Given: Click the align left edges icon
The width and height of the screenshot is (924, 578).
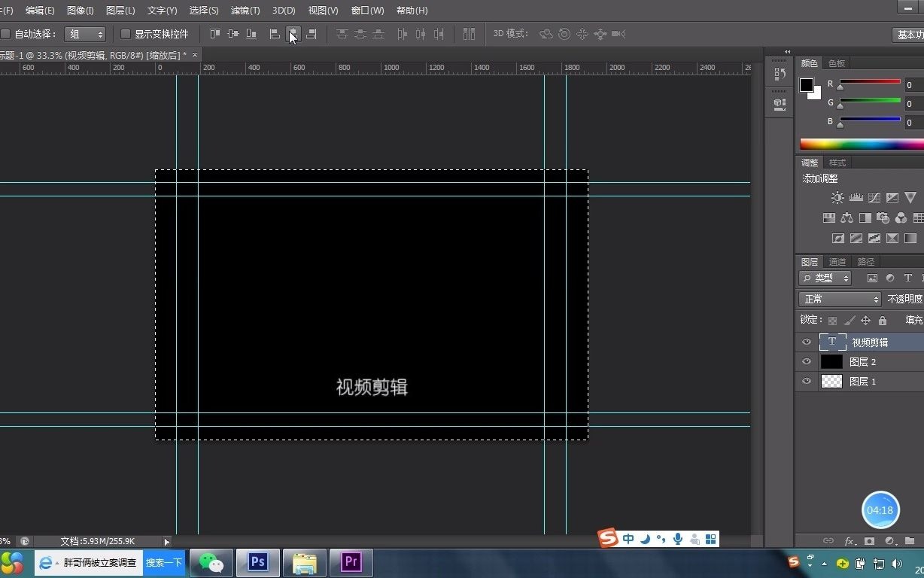Looking at the screenshot, I should pyautogui.click(x=275, y=34).
